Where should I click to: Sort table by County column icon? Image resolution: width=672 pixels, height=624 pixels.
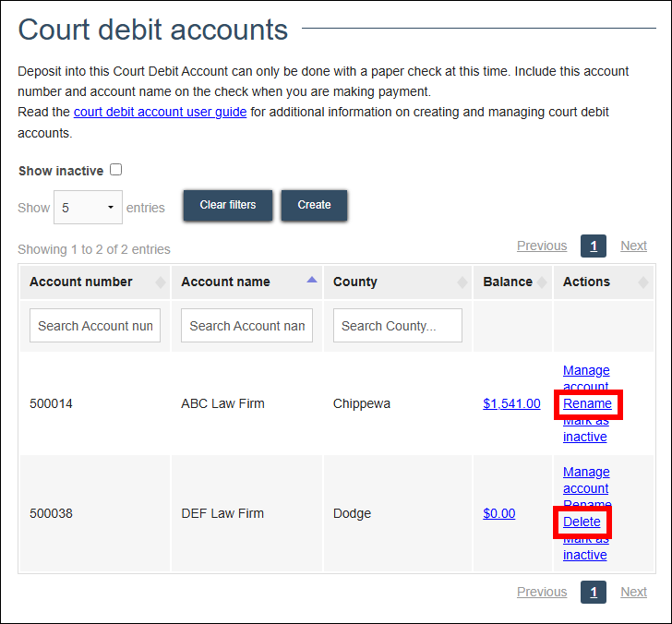tap(462, 282)
